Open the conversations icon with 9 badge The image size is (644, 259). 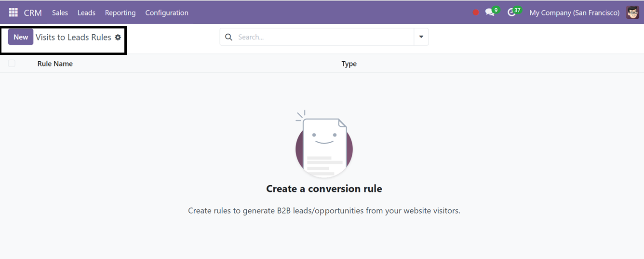492,12
